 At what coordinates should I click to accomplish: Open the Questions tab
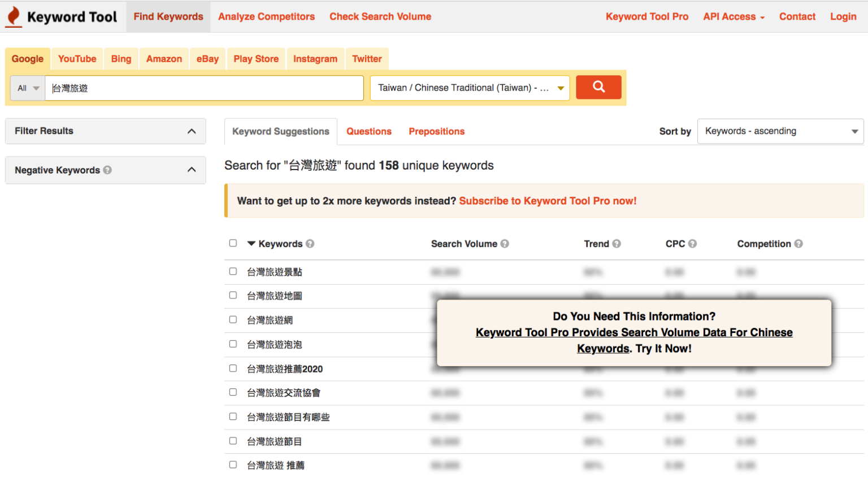369,131
